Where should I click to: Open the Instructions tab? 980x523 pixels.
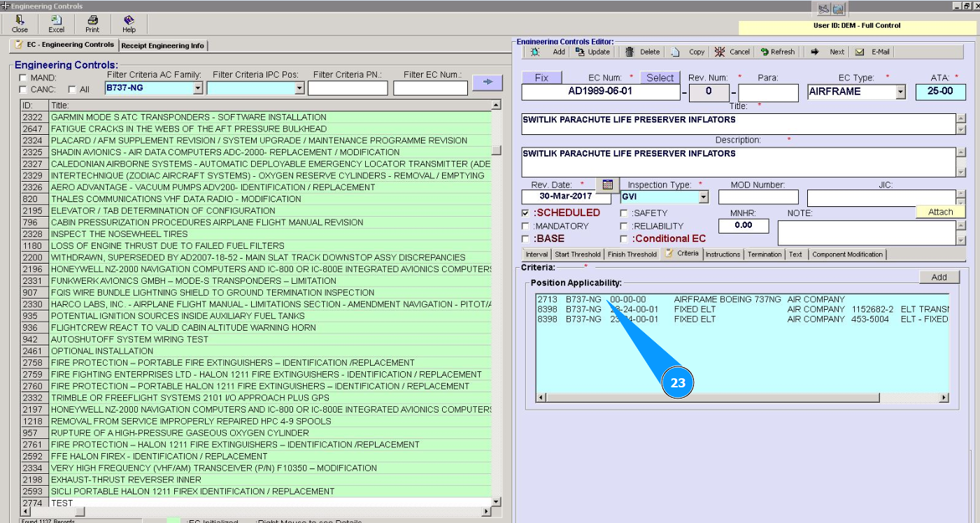(723, 255)
